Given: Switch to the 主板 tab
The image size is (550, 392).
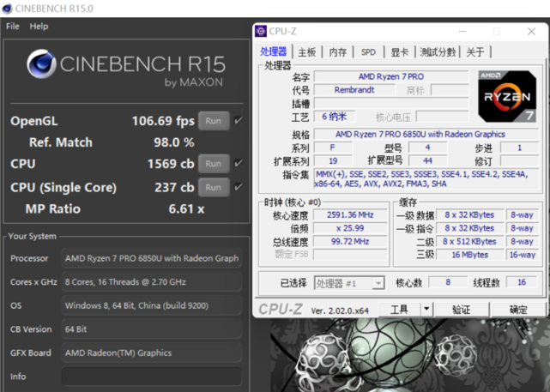Looking at the screenshot, I should point(306,52).
